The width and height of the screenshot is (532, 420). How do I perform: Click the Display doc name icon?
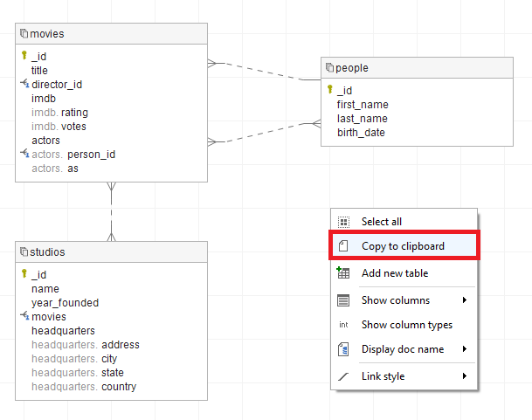tap(343, 349)
